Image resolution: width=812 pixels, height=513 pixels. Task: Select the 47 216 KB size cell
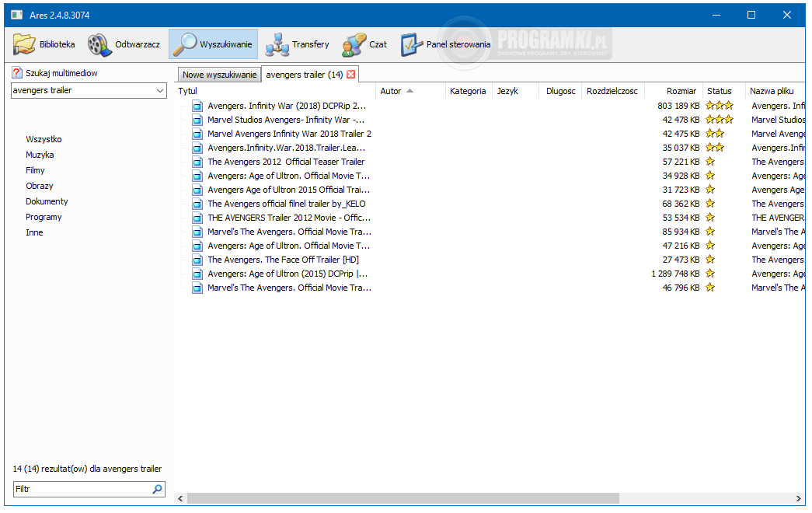(681, 246)
